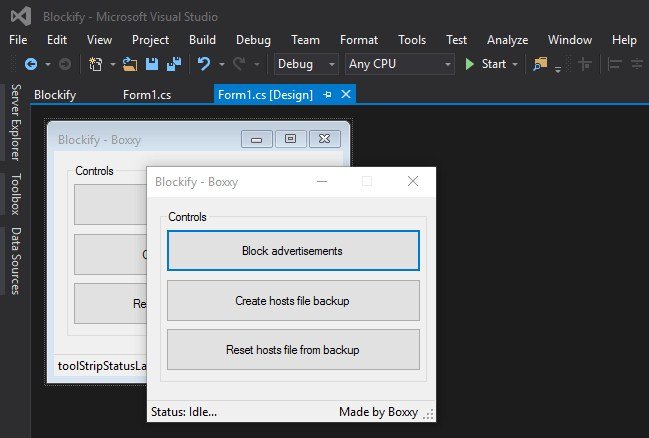Click the green Start play icon
This screenshot has height=438, width=649.
point(469,64)
